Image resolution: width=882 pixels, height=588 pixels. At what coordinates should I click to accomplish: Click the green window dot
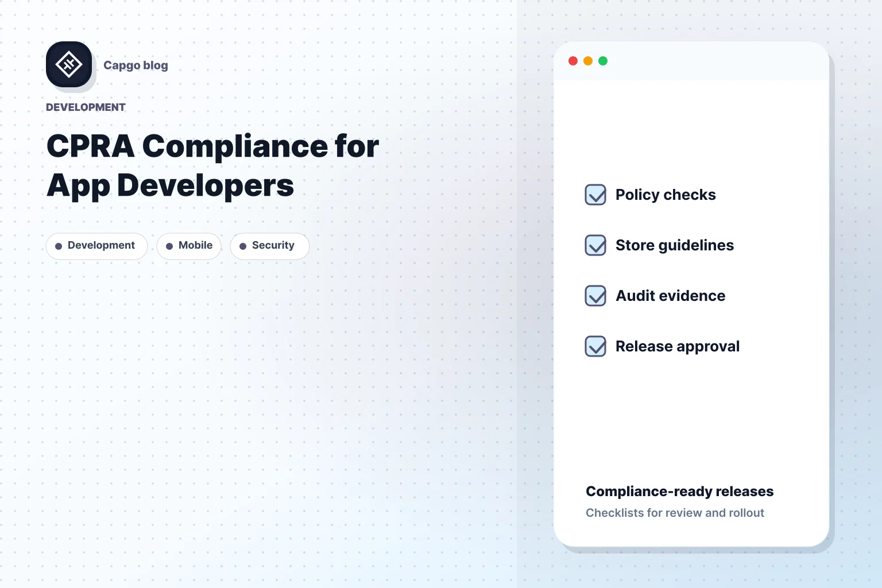click(x=603, y=61)
